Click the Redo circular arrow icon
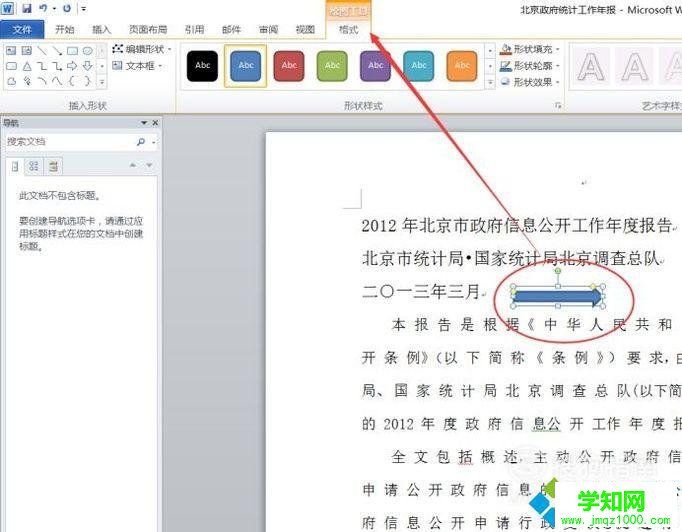682x532 pixels. point(67,8)
